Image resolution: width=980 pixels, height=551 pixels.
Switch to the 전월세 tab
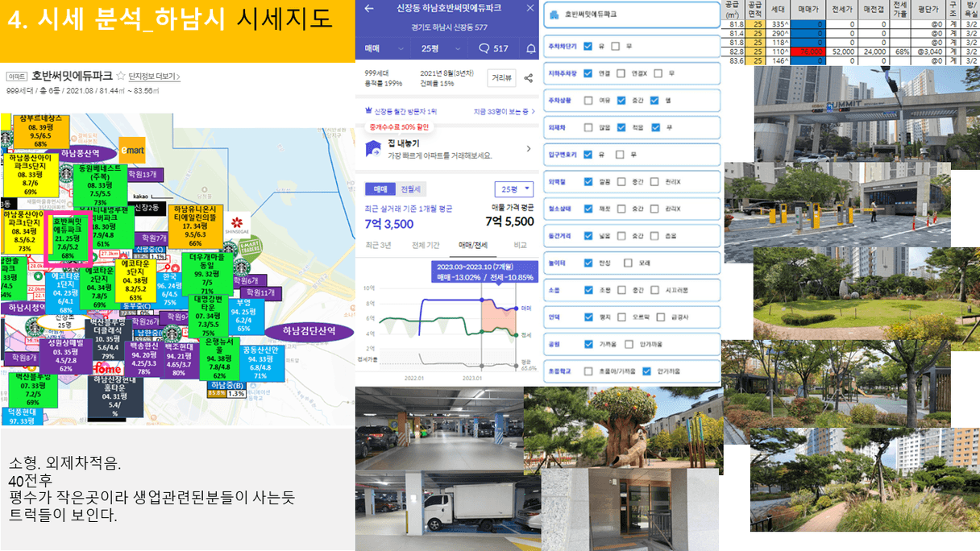[x=410, y=189]
